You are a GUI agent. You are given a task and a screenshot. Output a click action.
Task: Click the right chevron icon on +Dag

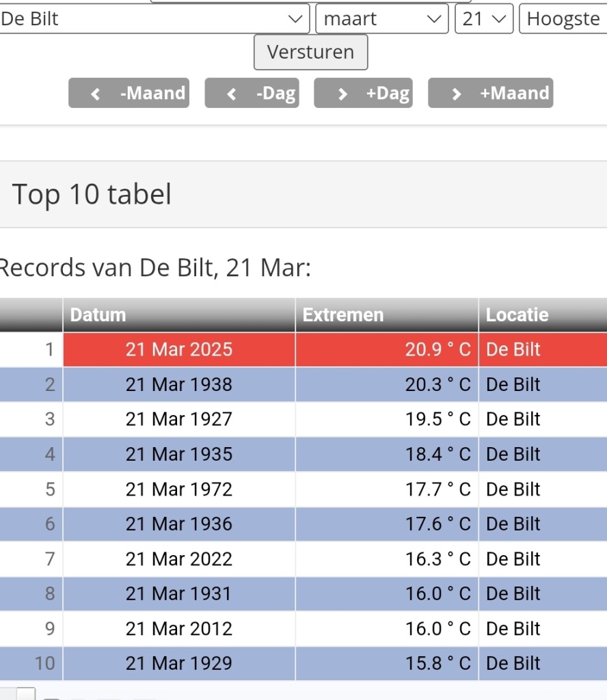pos(342,94)
